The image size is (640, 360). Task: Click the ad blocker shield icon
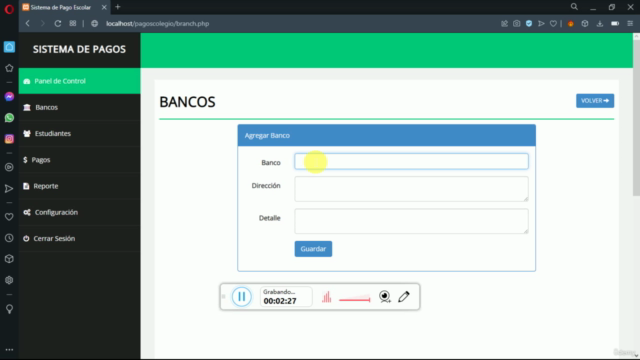click(x=529, y=24)
